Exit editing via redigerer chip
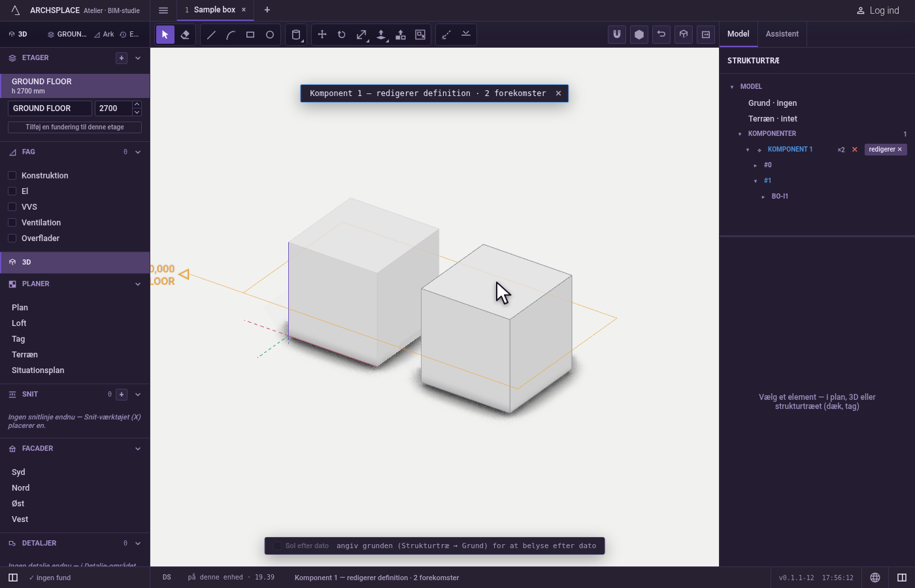Viewport: 915px width, 588px height. coord(886,150)
